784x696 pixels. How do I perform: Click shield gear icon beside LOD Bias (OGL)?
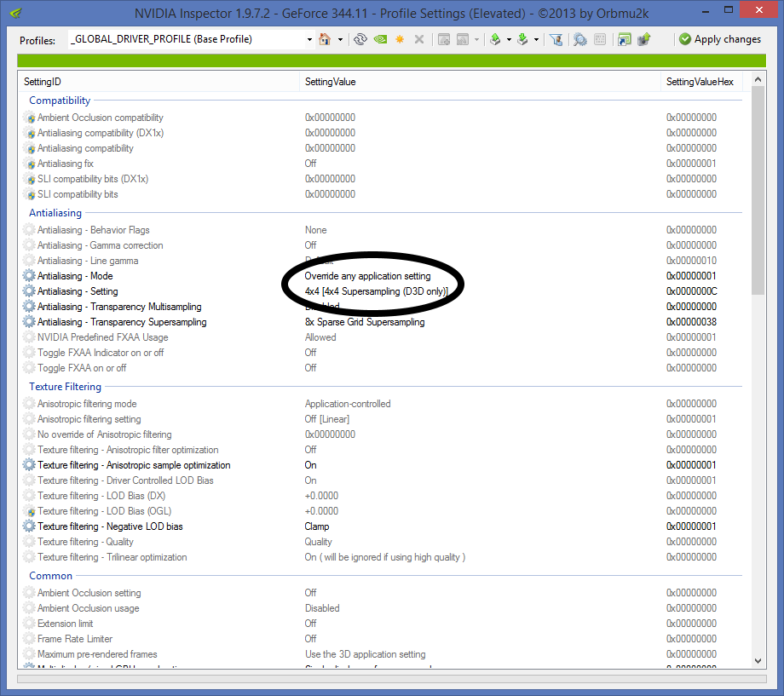coord(29,511)
